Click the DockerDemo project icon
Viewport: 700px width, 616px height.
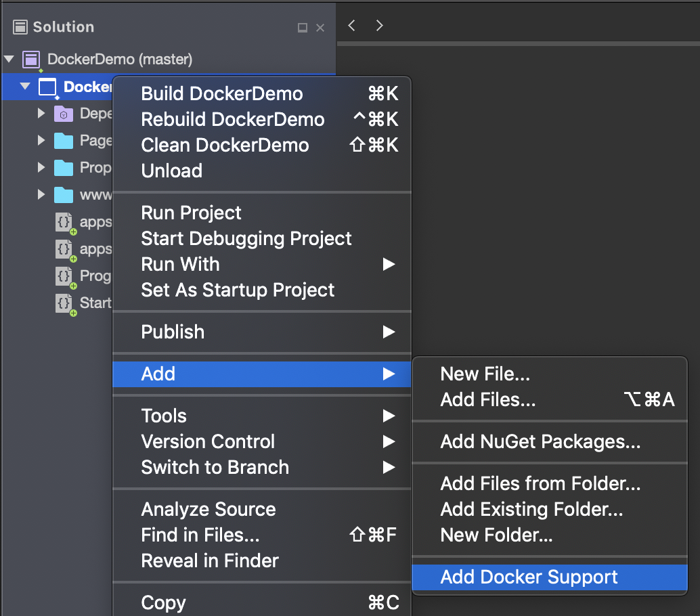tap(48, 87)
